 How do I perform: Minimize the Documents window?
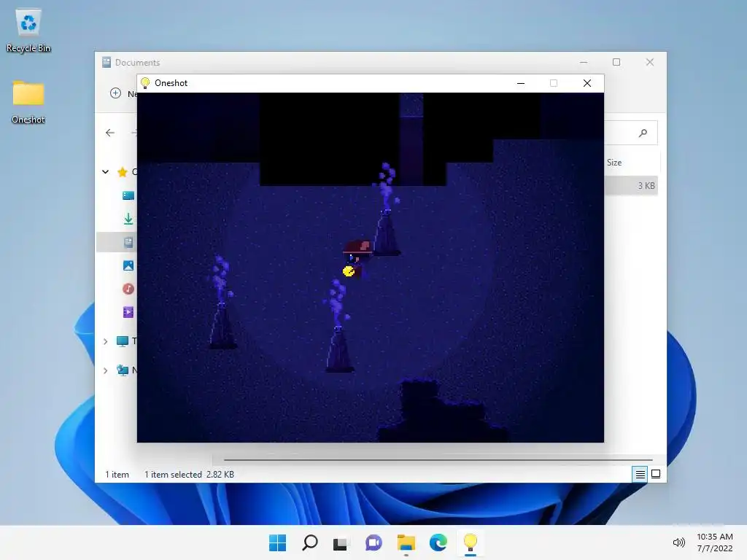click(x=584, y=63)
